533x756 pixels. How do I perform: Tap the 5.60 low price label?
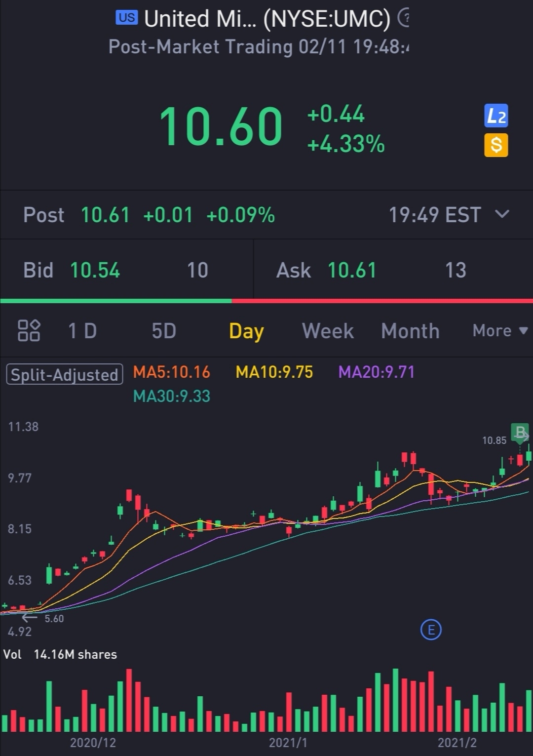click(x=54, y=618)
